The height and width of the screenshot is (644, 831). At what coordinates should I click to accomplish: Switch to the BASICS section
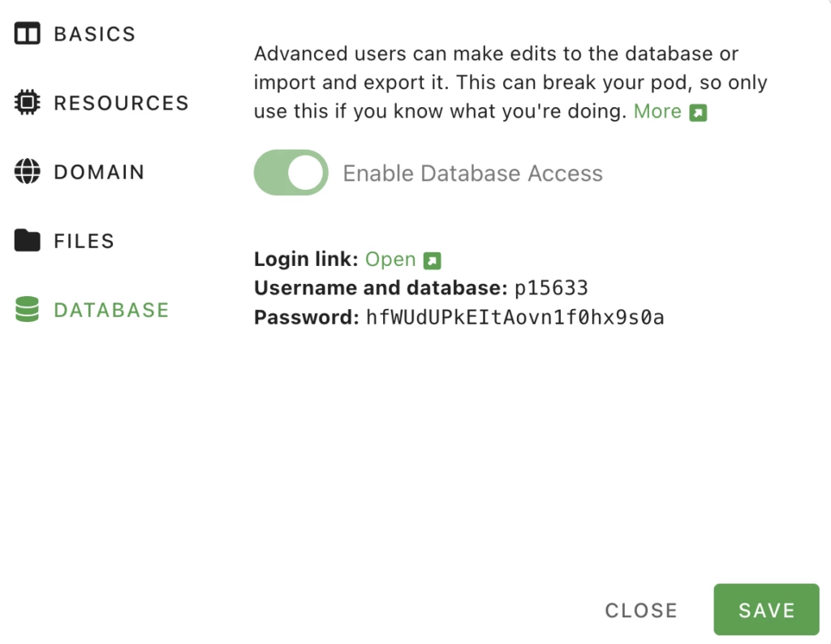(94, 34)
